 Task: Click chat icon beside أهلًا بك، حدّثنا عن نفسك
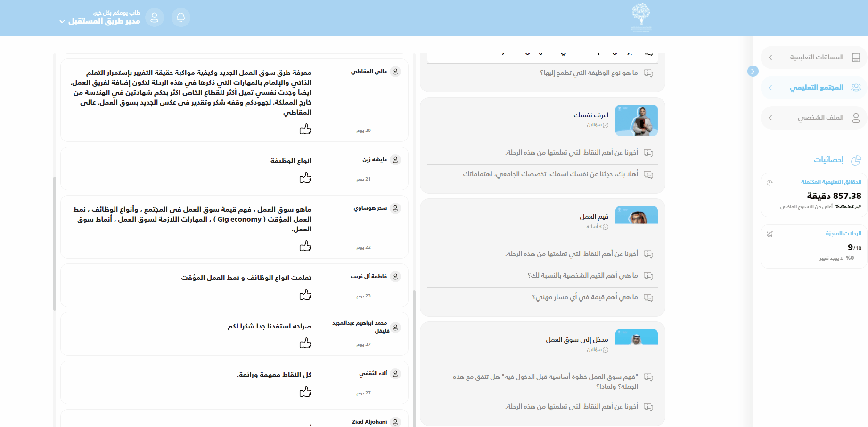(648, 174)
